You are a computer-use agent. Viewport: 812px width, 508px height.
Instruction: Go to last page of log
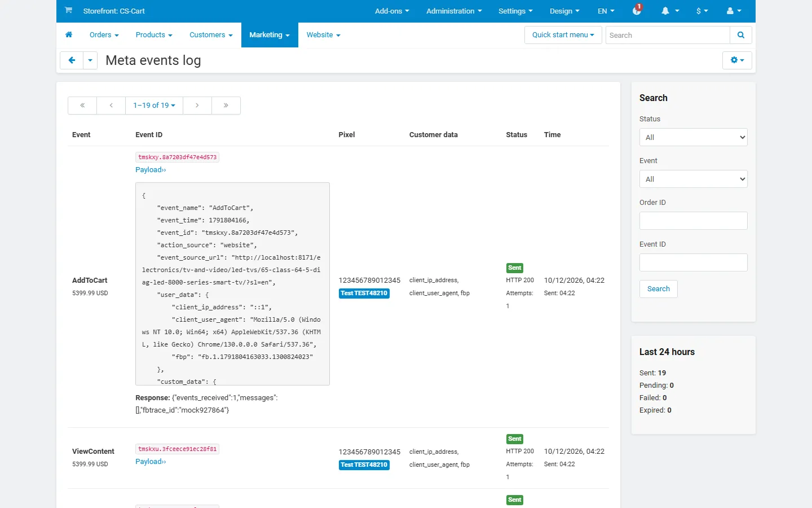pyautogui.click(x=226, y=106)
